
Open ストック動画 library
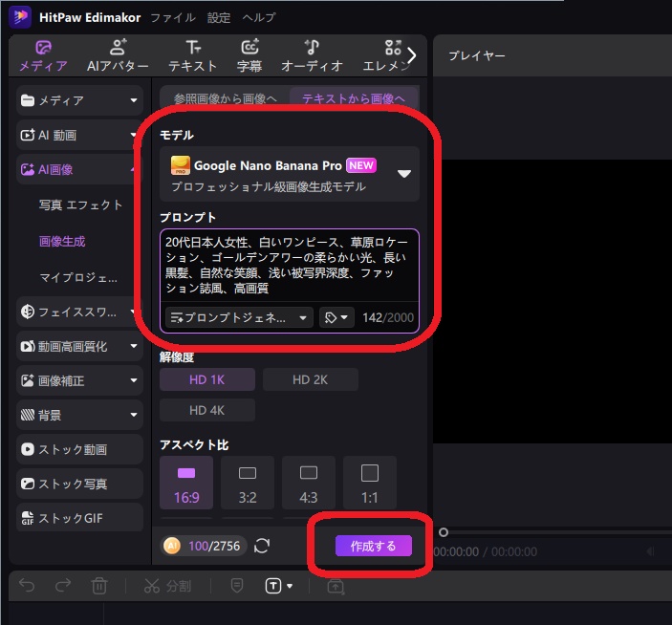[79, 449]
